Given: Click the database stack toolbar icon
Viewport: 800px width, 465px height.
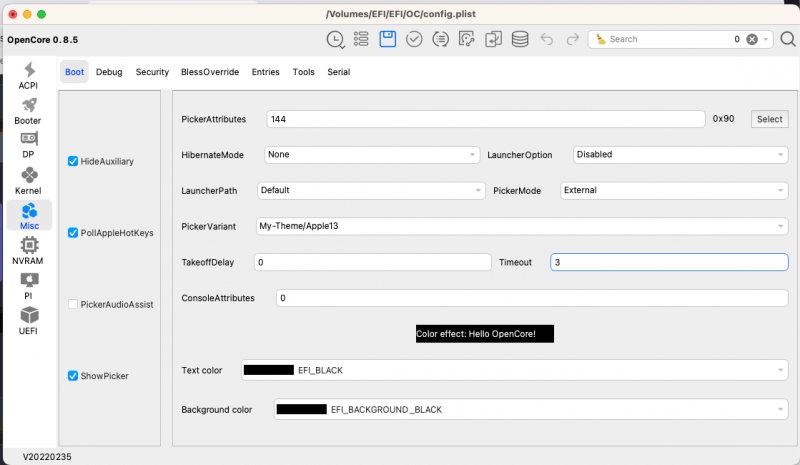Looking at the screenshot, I should point(519,39).
